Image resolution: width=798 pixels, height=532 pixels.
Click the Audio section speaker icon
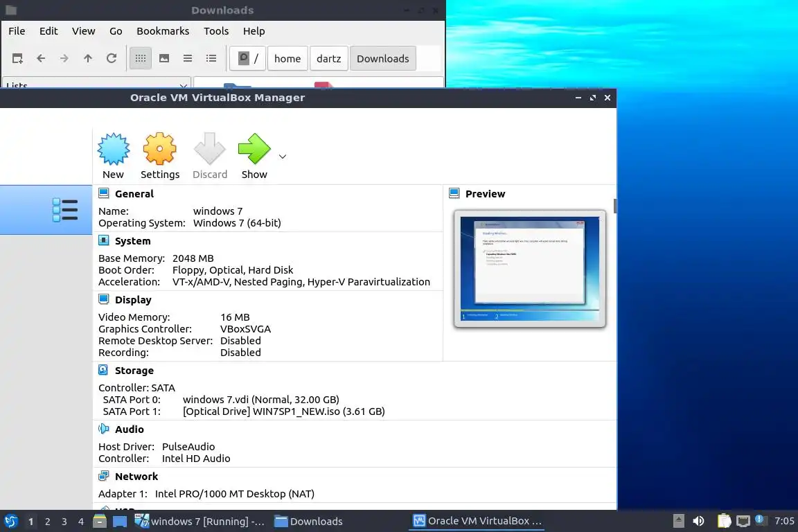104,429
